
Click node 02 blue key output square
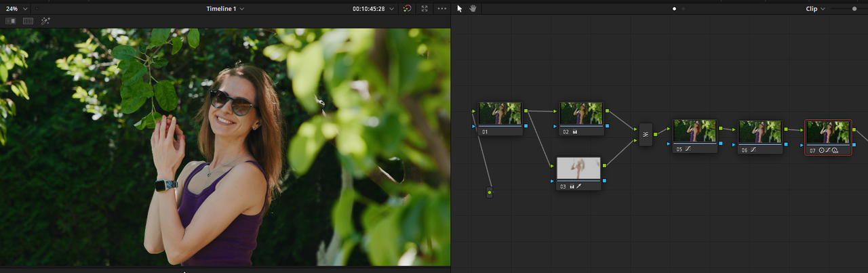point(607,126)
